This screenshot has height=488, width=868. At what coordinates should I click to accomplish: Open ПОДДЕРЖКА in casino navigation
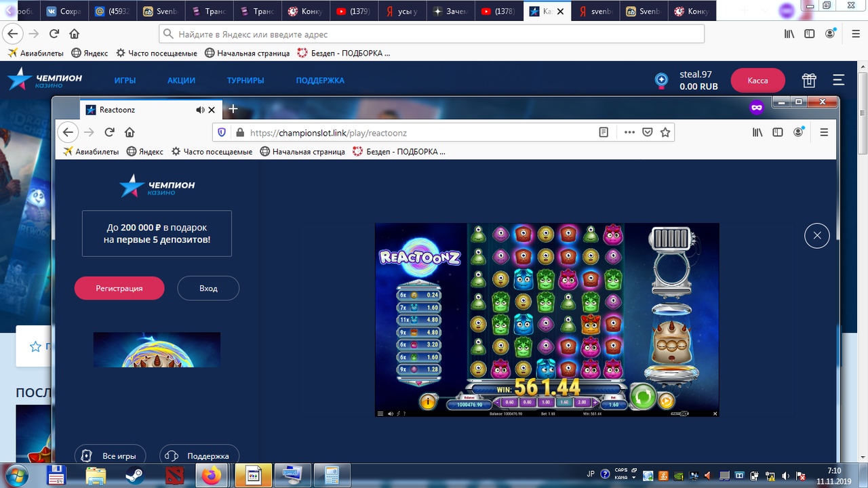click(320, 80)
